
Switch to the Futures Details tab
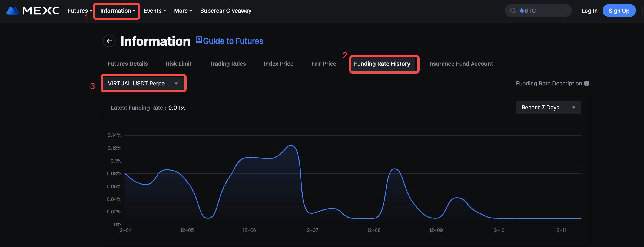coord(128,64)
